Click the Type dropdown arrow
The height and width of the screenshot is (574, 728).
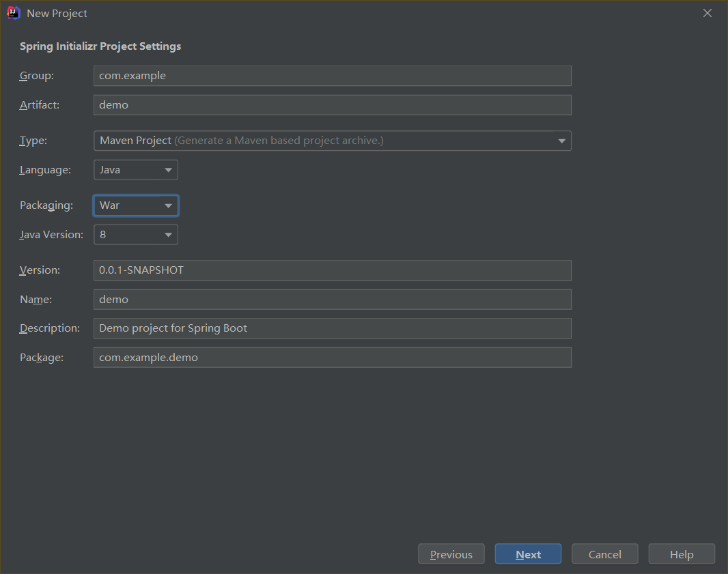pyautogui.click(x=561, y=141)
